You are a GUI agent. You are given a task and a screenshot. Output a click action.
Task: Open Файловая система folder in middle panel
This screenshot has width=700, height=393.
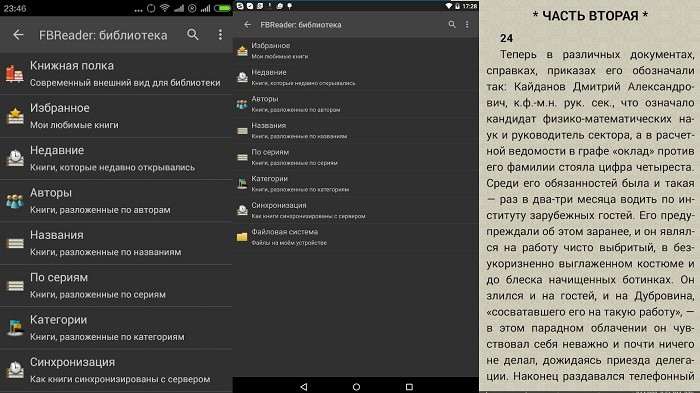click(x=355, y=237)
